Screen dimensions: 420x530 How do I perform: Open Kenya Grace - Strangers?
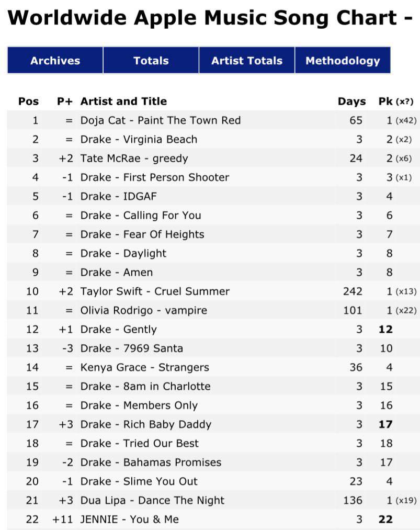click(144, 367)
